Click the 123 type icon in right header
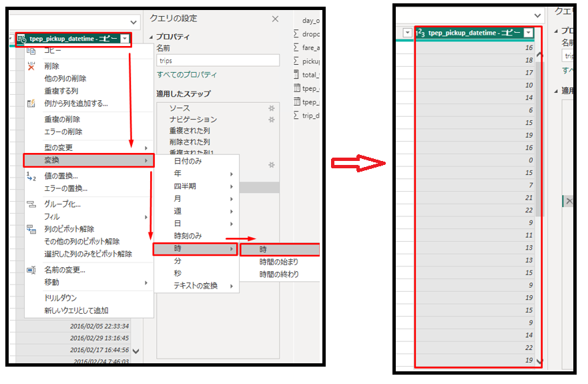Viewport: 588px width, 384px height. tap(420, 33)
